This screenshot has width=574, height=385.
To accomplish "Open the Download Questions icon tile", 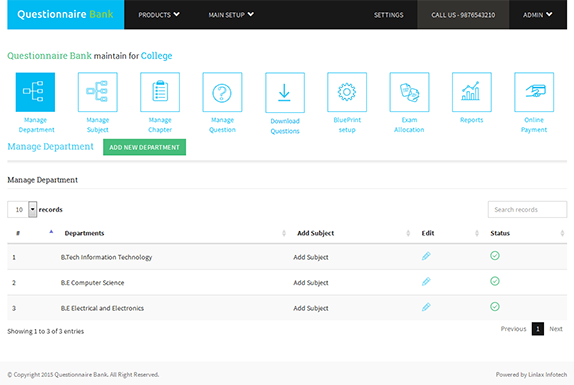I will [x=285, y=93].
